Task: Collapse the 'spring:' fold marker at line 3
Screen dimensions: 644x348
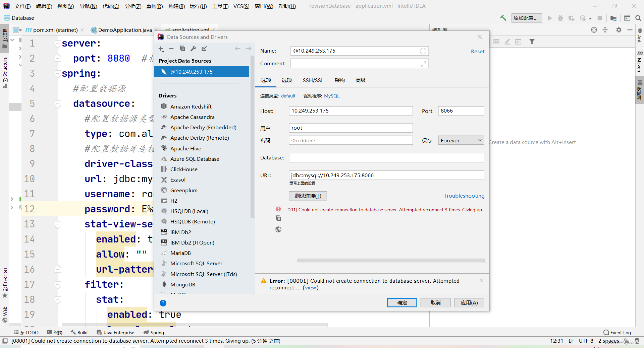Action: coord(58,74)
